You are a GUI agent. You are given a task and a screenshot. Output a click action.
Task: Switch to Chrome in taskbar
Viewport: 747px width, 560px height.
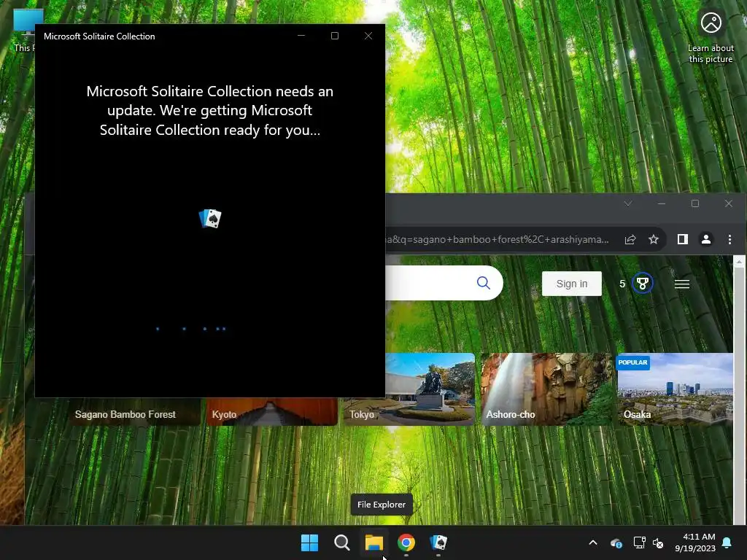tap(406, 542)
